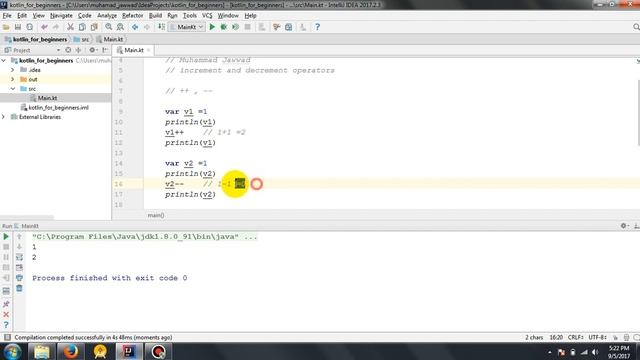Screen dimensions: 640x360
Task: Close the Main.kt editor tab
Action: click(149, 50)
